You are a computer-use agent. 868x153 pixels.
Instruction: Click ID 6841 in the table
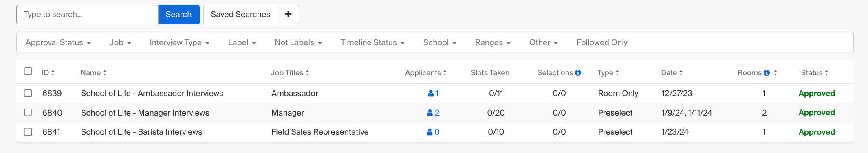click(x=51, y=132)
